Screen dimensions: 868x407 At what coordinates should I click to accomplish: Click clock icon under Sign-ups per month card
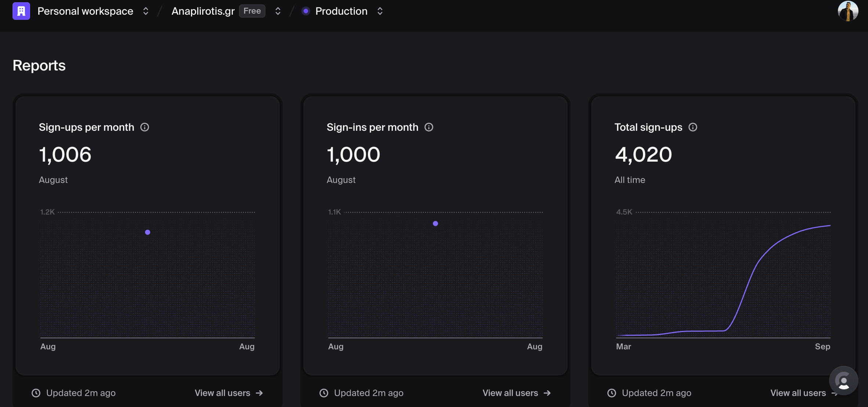(36, 393)
